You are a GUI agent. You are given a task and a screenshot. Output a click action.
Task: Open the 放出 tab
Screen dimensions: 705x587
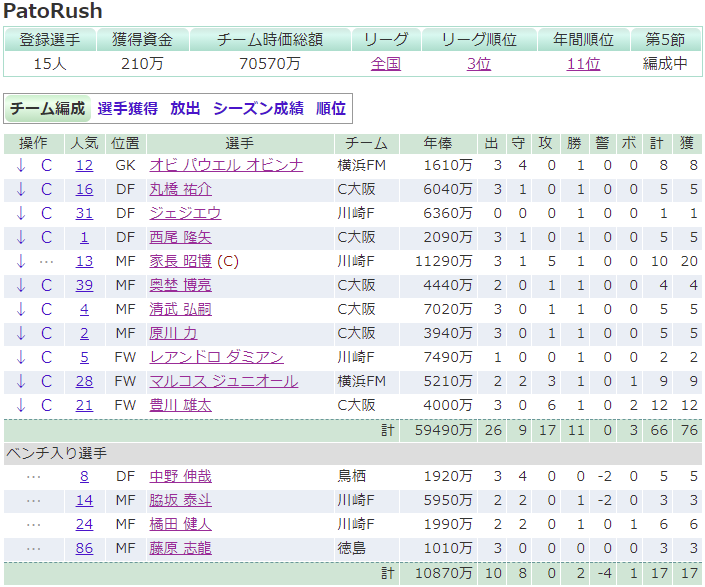pyautogui.click(x=185, y=108)
